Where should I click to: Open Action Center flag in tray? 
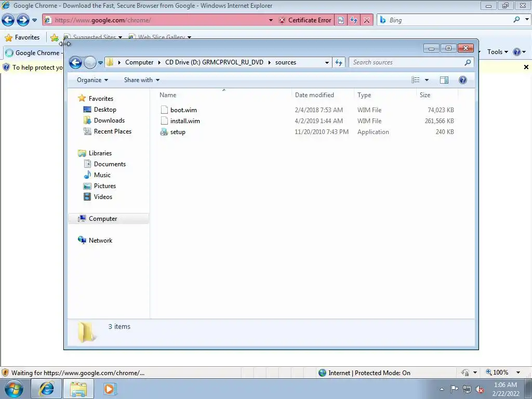(454, 389)
